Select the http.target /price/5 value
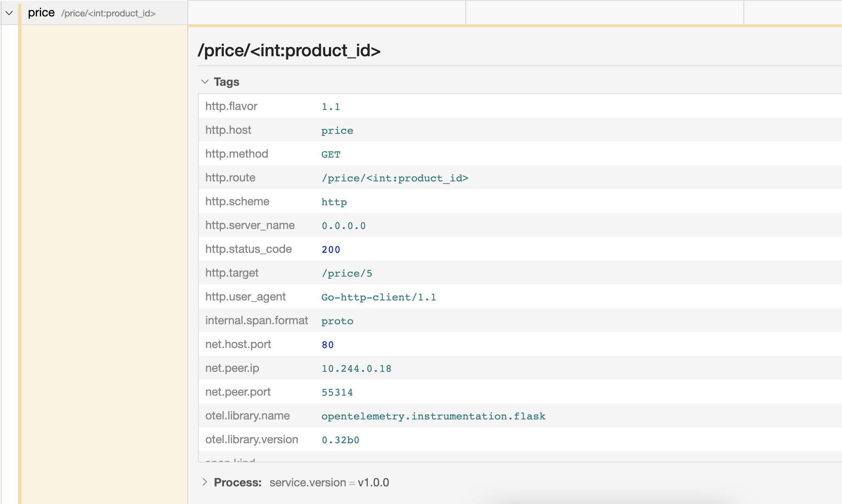Viewport: 842px width, 504px height. click(347, 273)
